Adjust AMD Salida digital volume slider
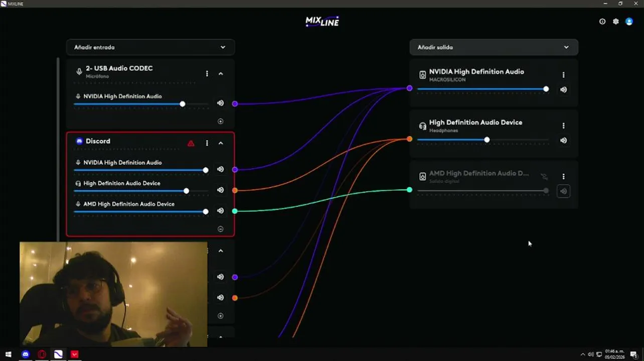Viewport: 644px width, 361px height. coord(483,191)
